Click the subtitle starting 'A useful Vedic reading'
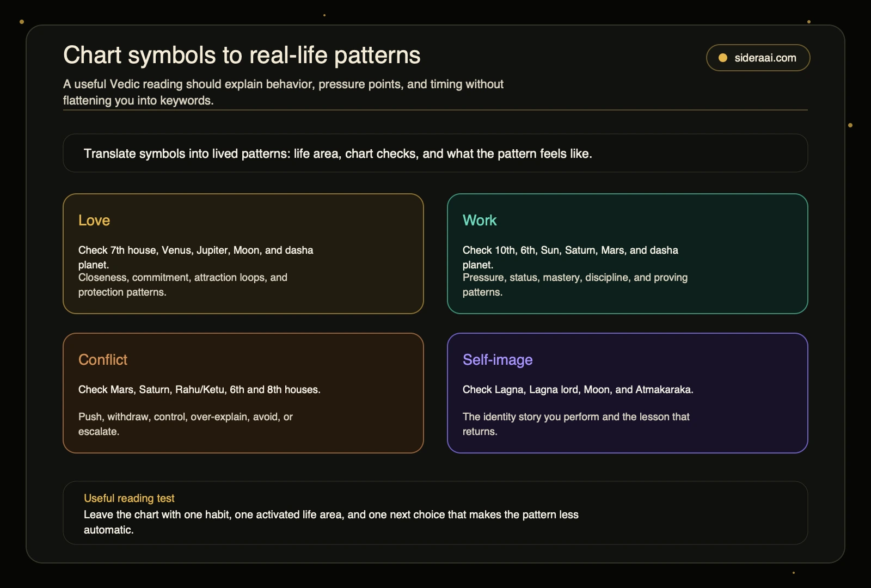Image resolution: width=871 pixels, height=588 pixels. (283, 92)
